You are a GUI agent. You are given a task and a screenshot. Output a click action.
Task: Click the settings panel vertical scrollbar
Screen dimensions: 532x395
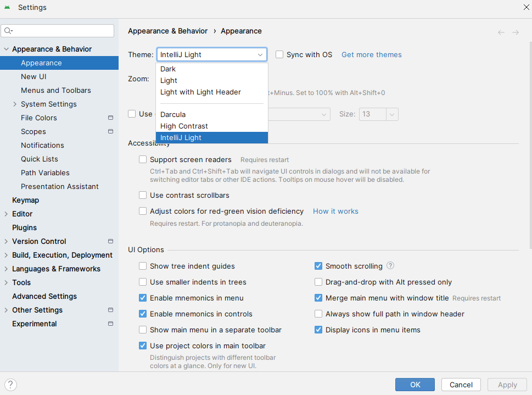[x=530, y=145]
